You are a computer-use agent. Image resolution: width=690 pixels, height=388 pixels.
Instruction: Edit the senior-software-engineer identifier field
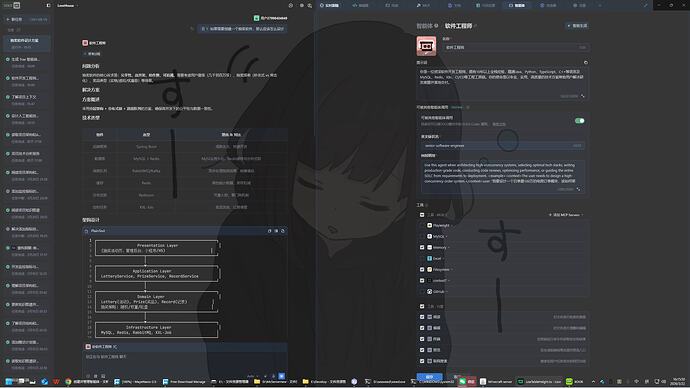[503, 146]
